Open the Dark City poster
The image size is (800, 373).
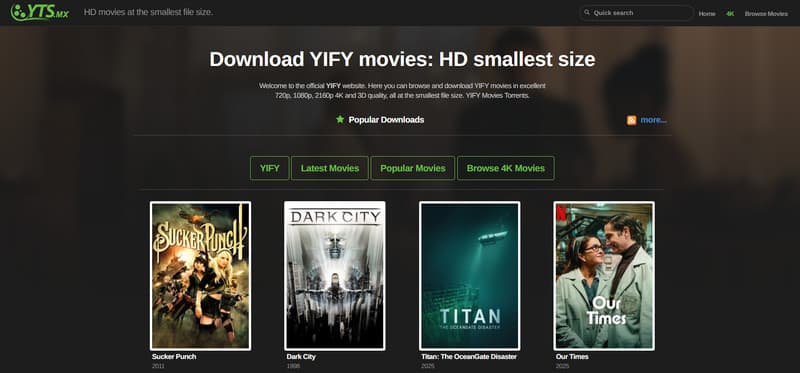(335, 276)
